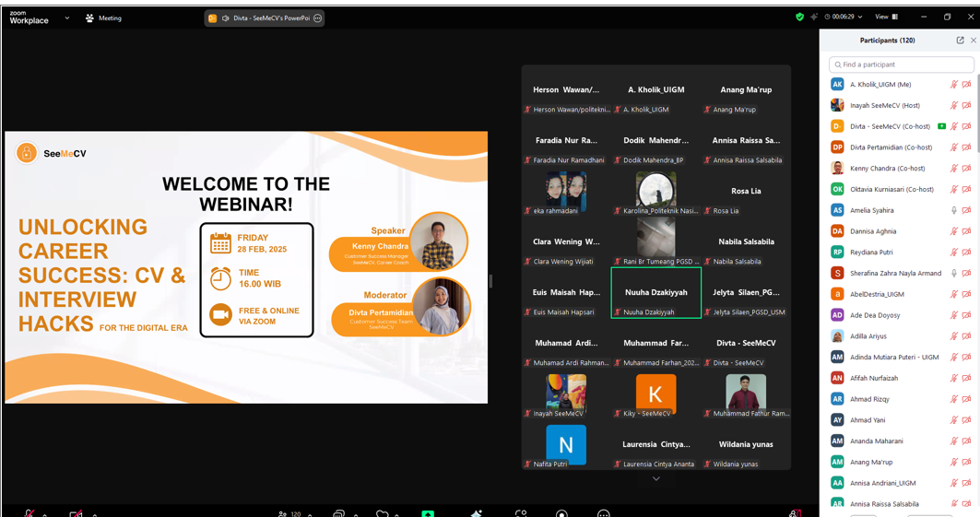Open more options on the share pill

pyautogui.click(x=317, y=18)
